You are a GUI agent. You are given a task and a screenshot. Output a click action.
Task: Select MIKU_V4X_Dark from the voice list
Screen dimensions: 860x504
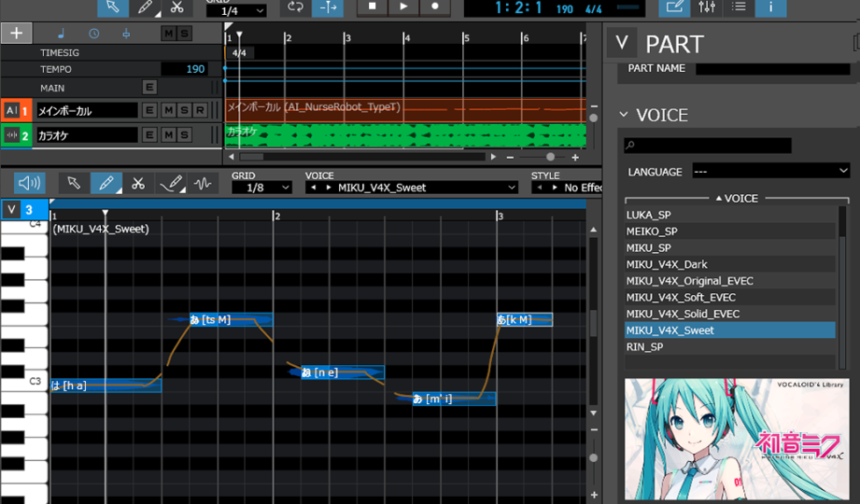coord(668,264)
